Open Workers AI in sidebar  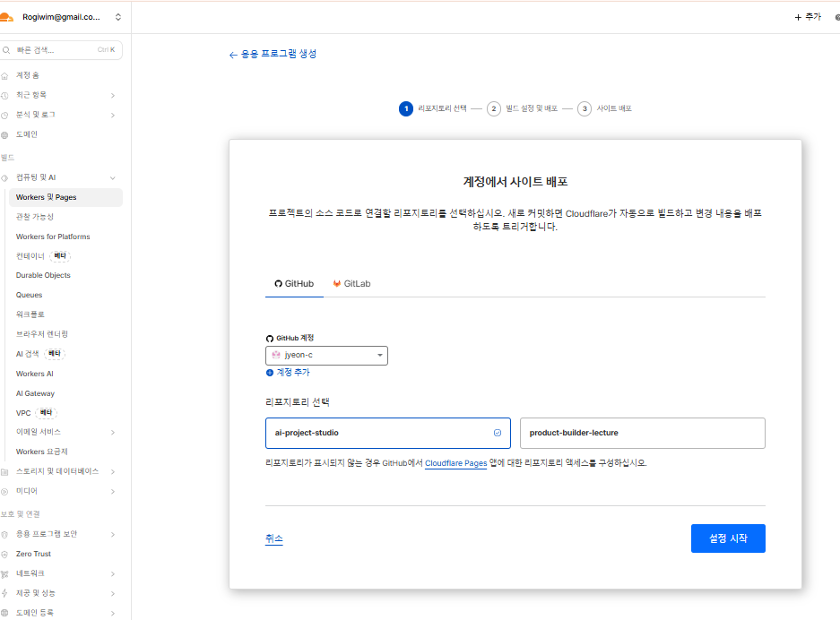(34, 374)
